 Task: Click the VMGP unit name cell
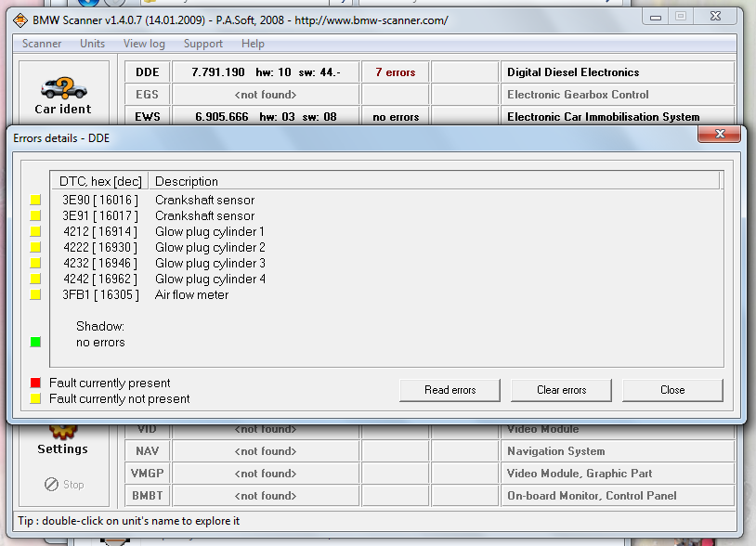pyautogui.click(x=148, y=474)
